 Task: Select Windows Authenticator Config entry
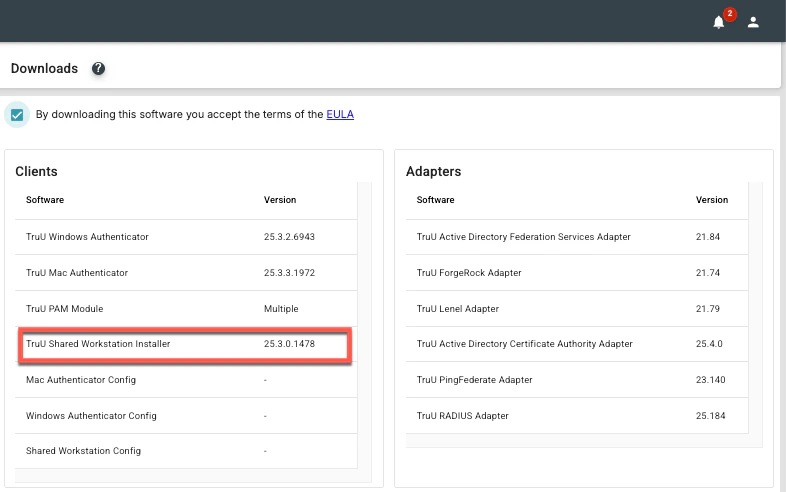(91, 416)
